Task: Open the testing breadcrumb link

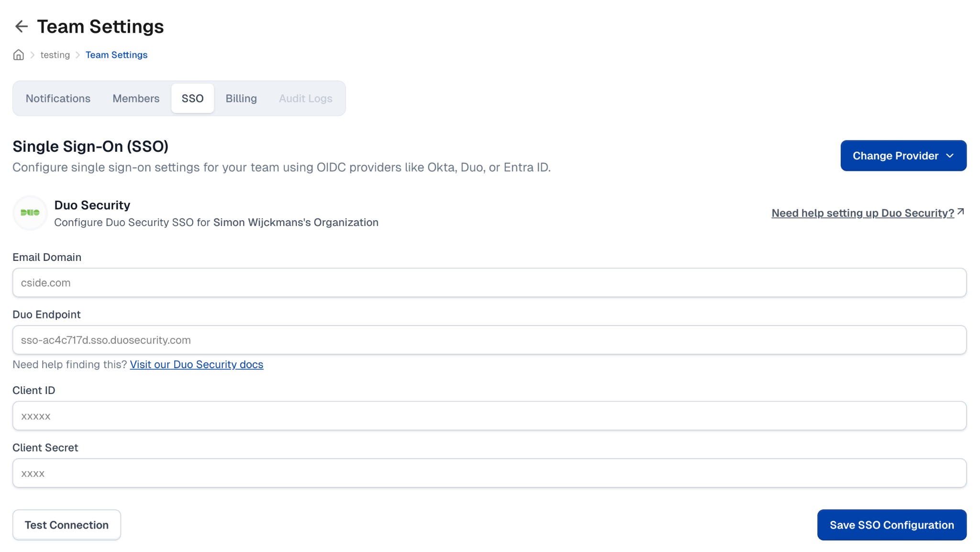Action: pos(55,55)
